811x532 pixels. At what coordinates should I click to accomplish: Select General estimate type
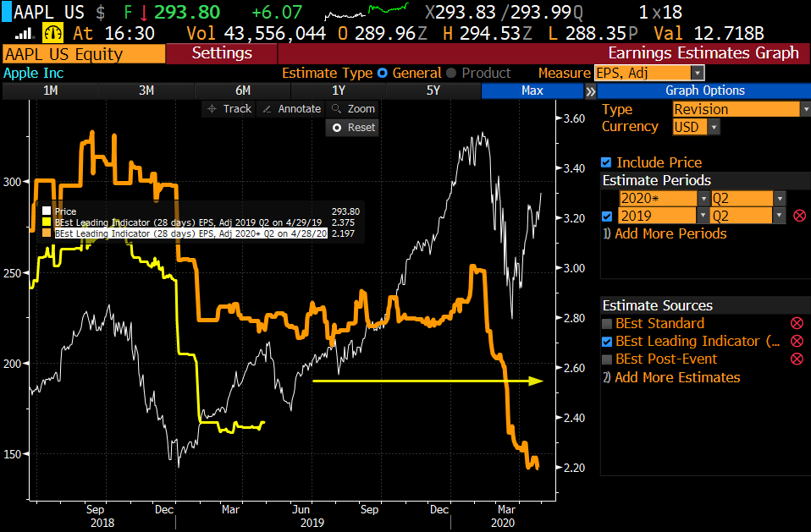pos(383,73)
